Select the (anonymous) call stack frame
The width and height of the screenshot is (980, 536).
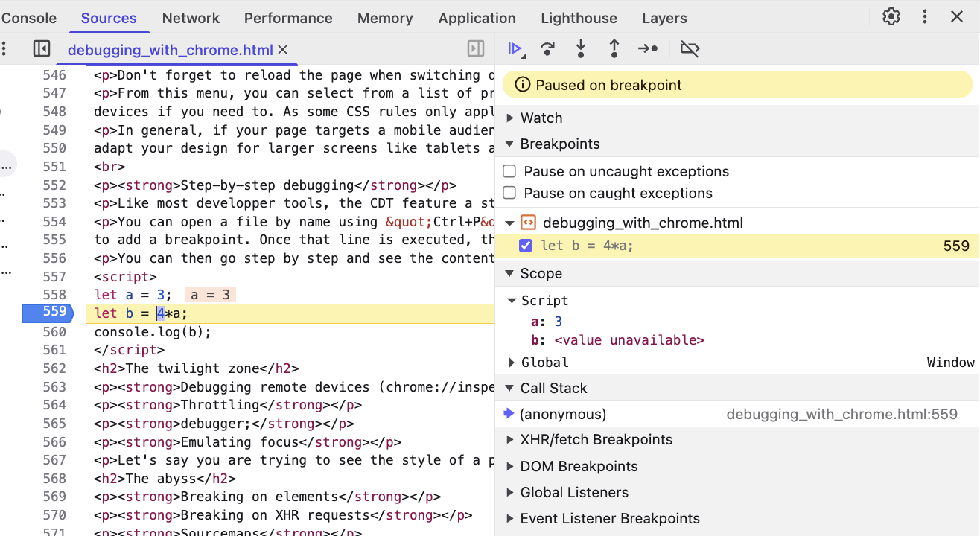click(x=563, y=414)
